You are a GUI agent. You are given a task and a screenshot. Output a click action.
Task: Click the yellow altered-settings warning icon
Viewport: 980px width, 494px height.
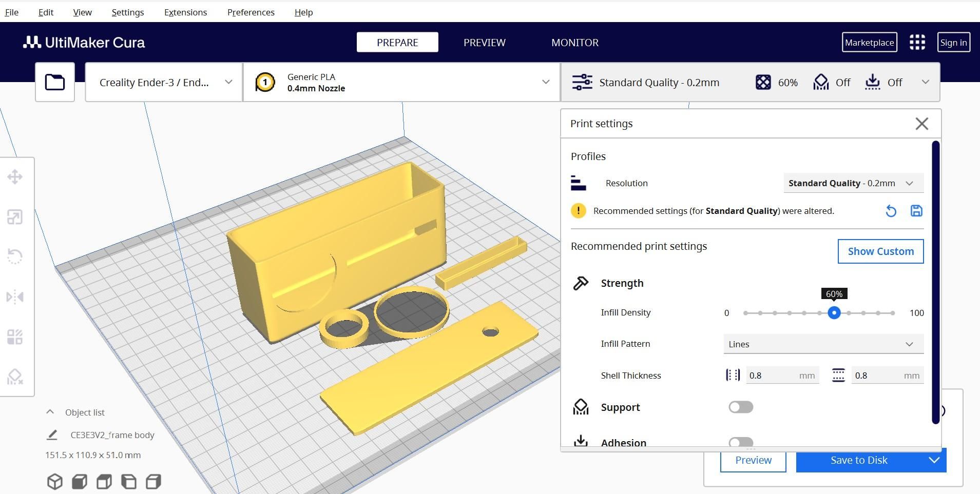click(x=579, y=211)
